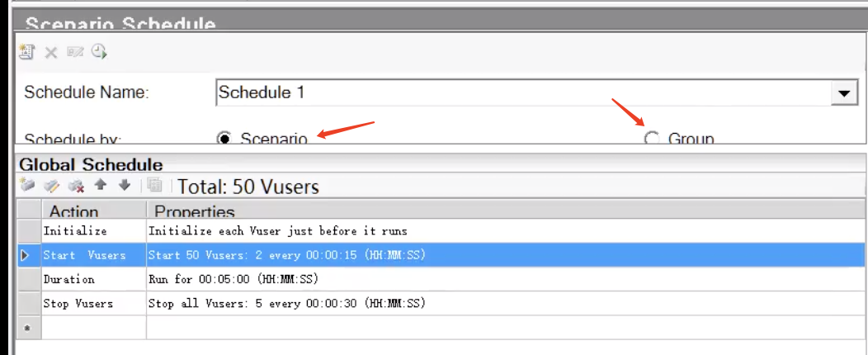Select the Stop Vusers action row
The width and height of the screenshot is (868, 355).
coord(441,304)
